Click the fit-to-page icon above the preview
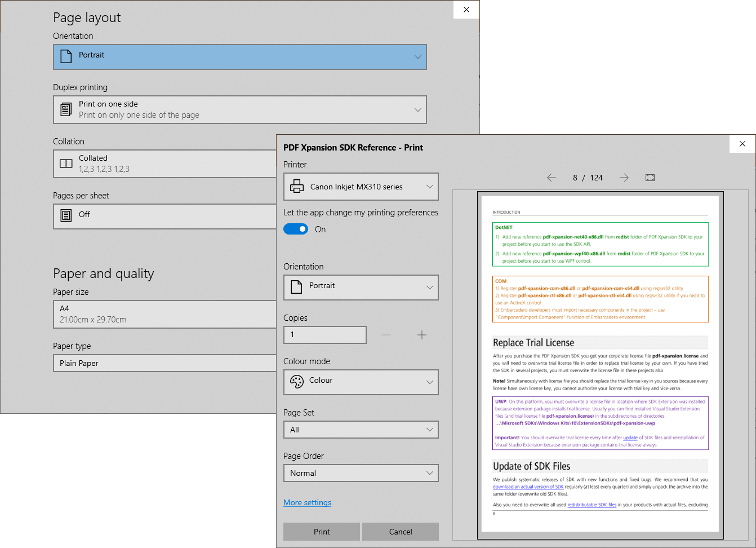Image resolution: width=756 pixels, height=548 pixels. [x=650, y=177]
